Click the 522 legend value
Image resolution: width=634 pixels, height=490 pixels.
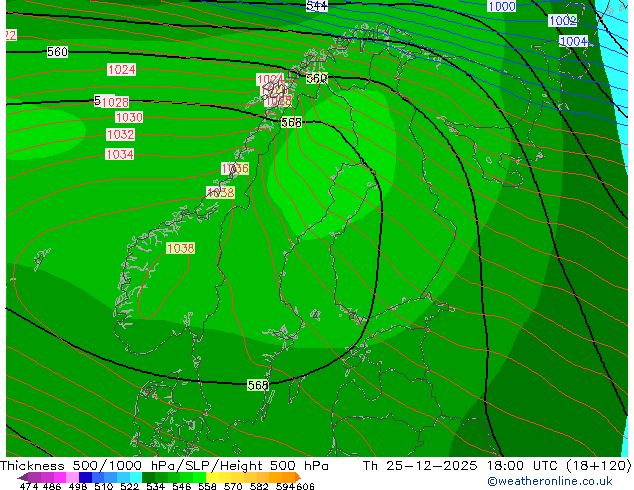129,486
